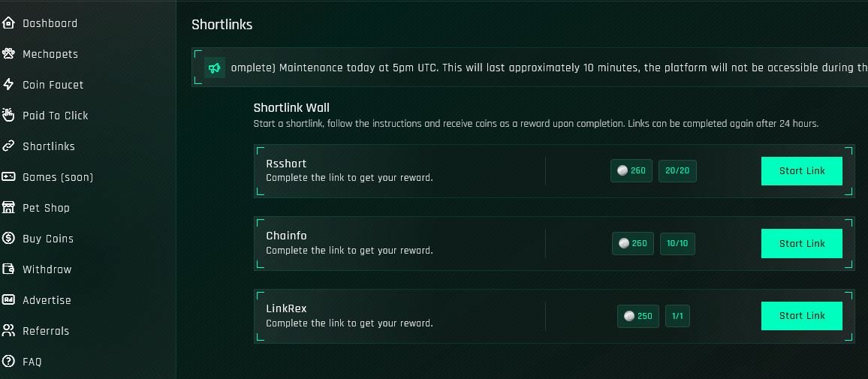The height and width of the screenshot is (379, 868).
Task: Go to the Referrals page
Action: point(46,331)
